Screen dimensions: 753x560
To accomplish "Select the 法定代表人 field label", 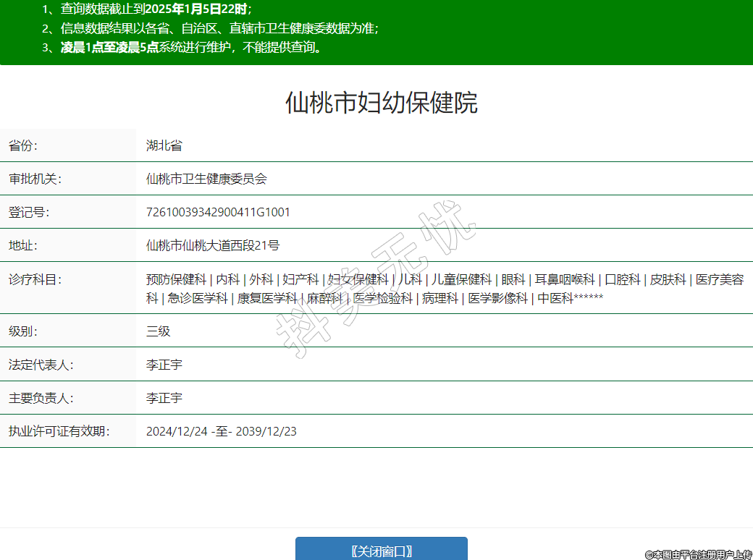I will (41, 365).
